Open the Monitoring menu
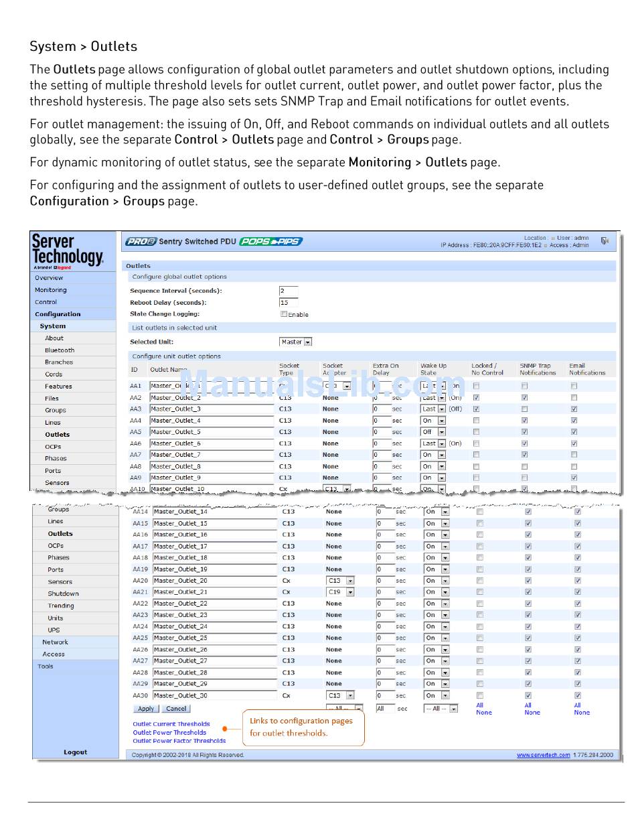Image resolution: width=636 pixels, height=840 pixels. [x=51, y=290]
